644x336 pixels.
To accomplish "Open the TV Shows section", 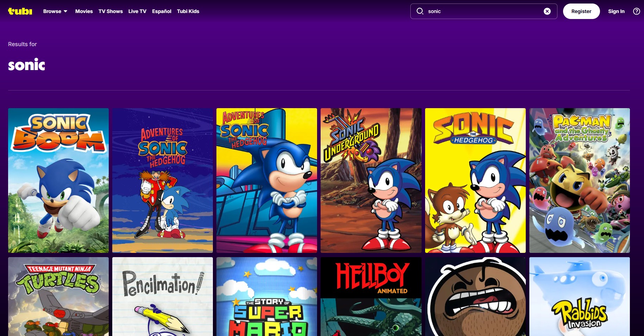I will [x=111, y=11].
